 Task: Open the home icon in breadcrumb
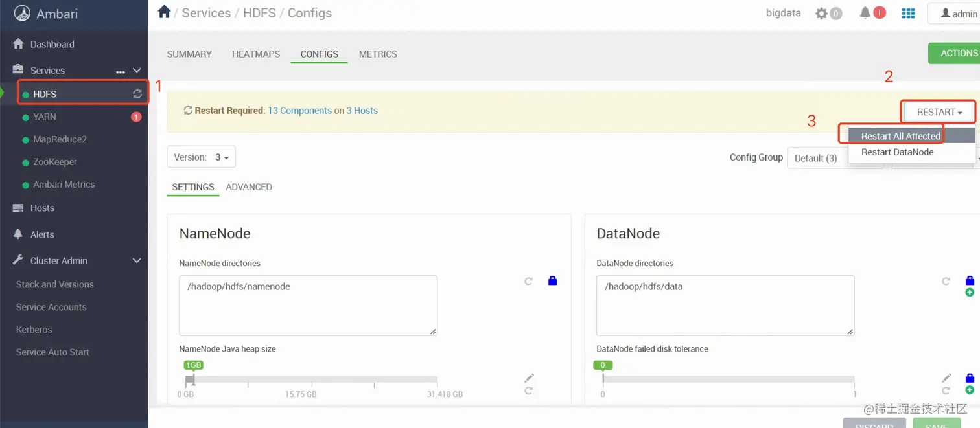tap(164, 12)
